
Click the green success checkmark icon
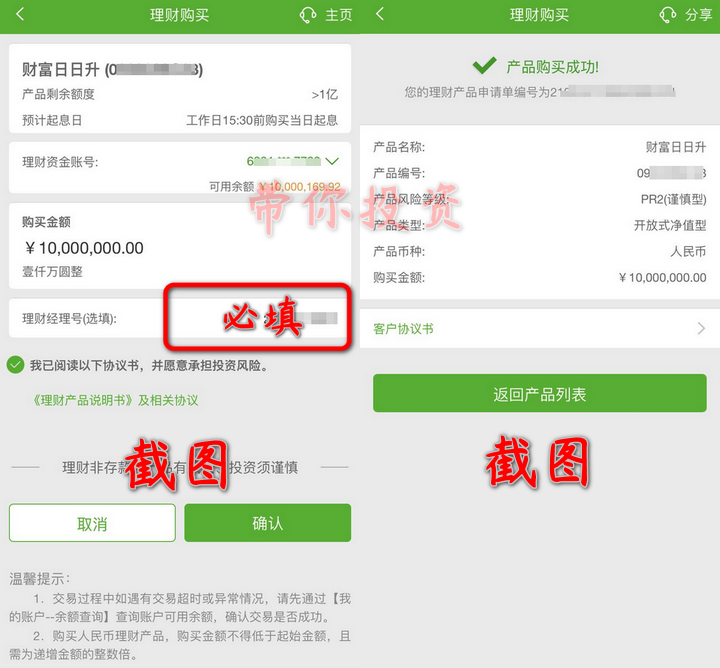tap(484, 66)
